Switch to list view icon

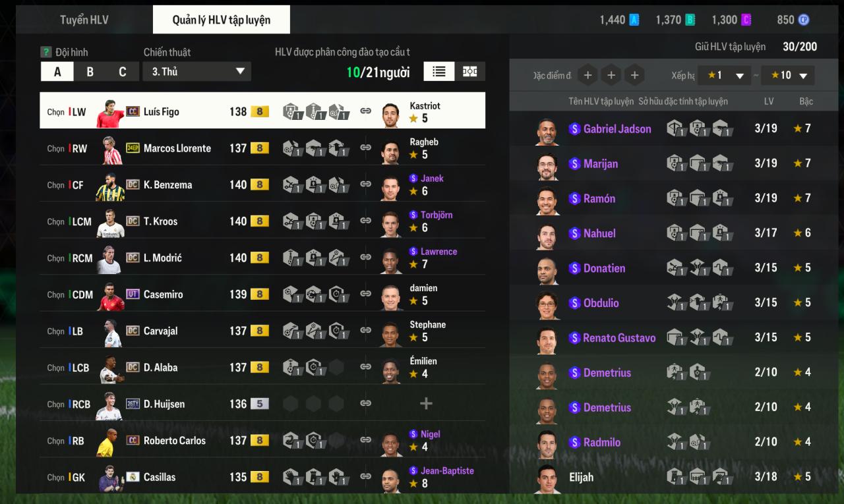(x=438, y=71)
